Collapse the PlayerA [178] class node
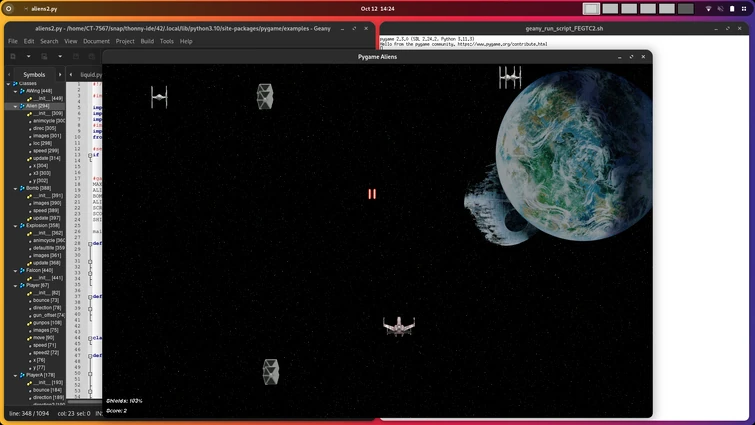 tap(15, 375)
